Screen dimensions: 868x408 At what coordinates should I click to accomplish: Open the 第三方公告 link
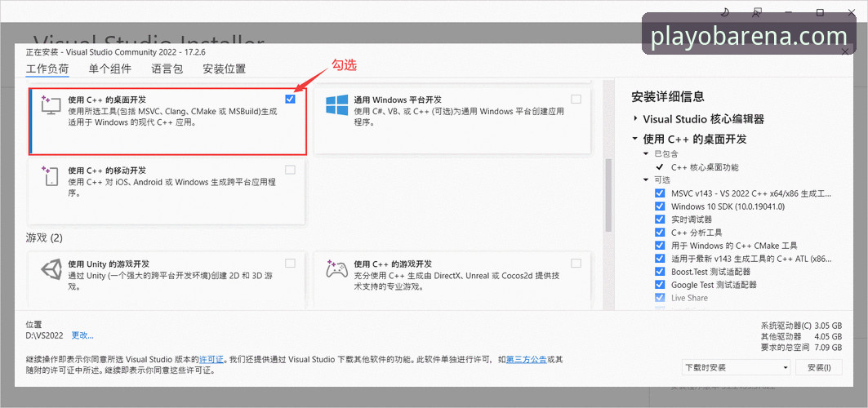tap(527, 360)
